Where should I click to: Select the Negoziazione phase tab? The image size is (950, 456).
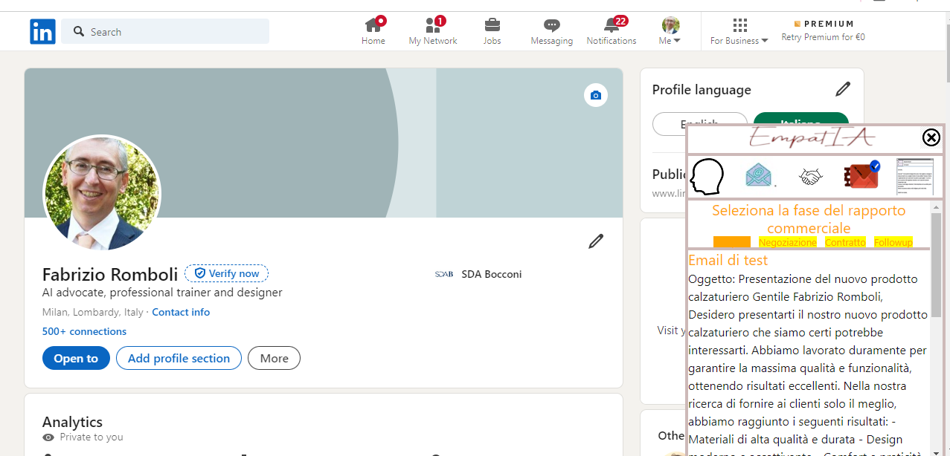(787, 243)
